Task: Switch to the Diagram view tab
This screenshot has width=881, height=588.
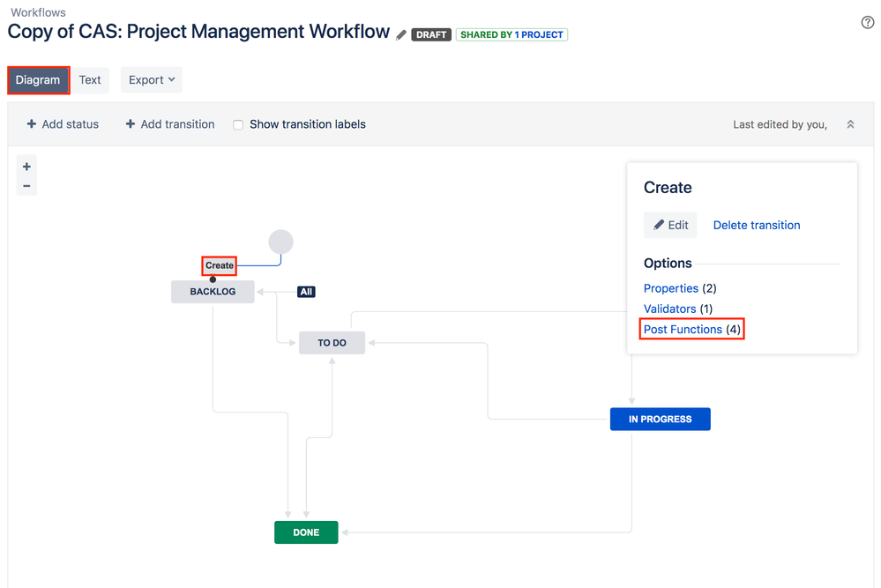Action: 38,79
